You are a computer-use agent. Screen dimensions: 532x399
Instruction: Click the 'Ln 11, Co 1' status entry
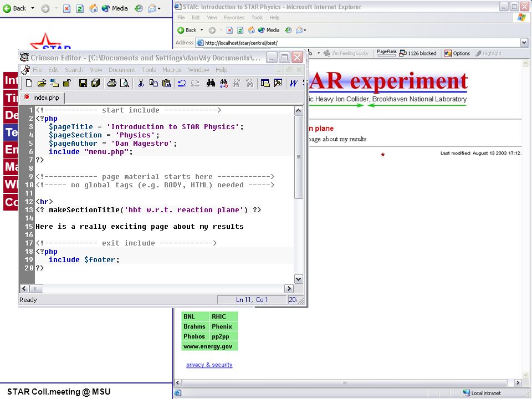point(252,300)
